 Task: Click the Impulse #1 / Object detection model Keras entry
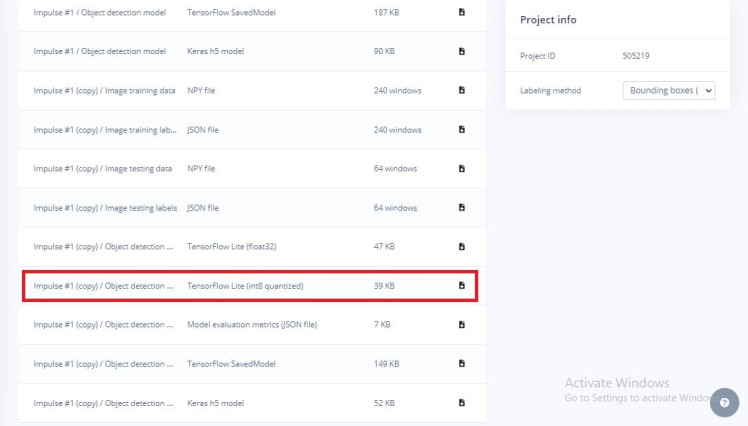tap(100, 51)
